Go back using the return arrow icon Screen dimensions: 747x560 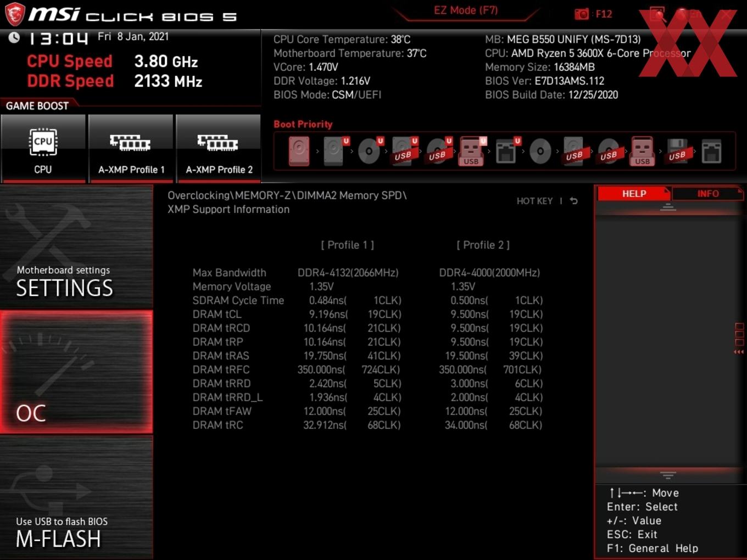[574, 201]
